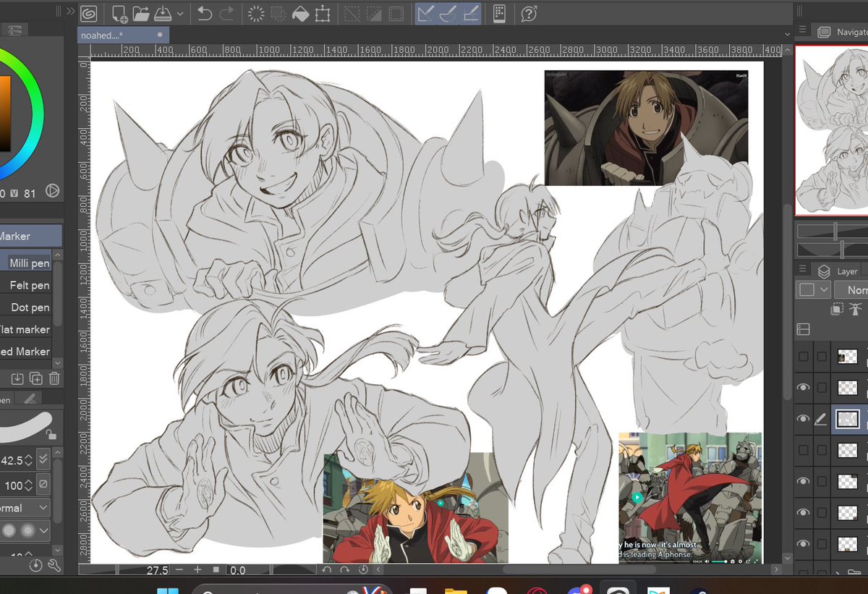Show the hidden layer just below selected layer

pyautogui.click(x=803, y=450)
